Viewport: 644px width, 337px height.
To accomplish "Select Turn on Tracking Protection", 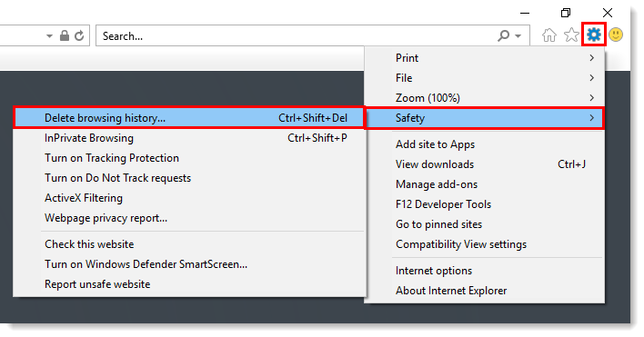I will (189, 158).
